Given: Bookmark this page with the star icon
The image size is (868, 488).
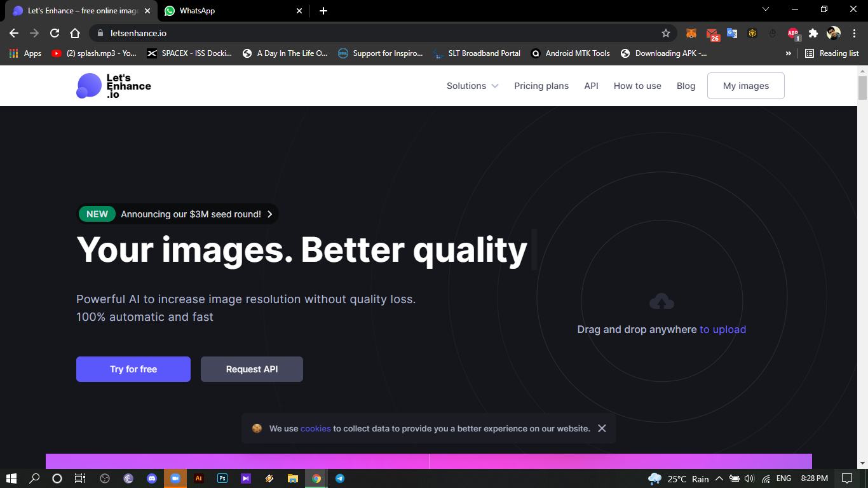Looking at the screenshot, I should tap(666, 33).
